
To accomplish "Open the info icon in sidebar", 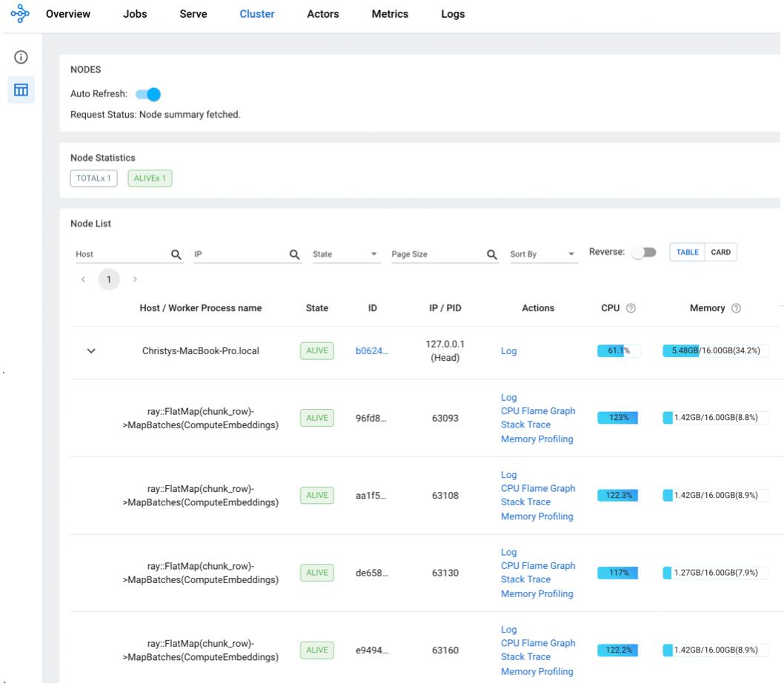I will pos(21,57).
